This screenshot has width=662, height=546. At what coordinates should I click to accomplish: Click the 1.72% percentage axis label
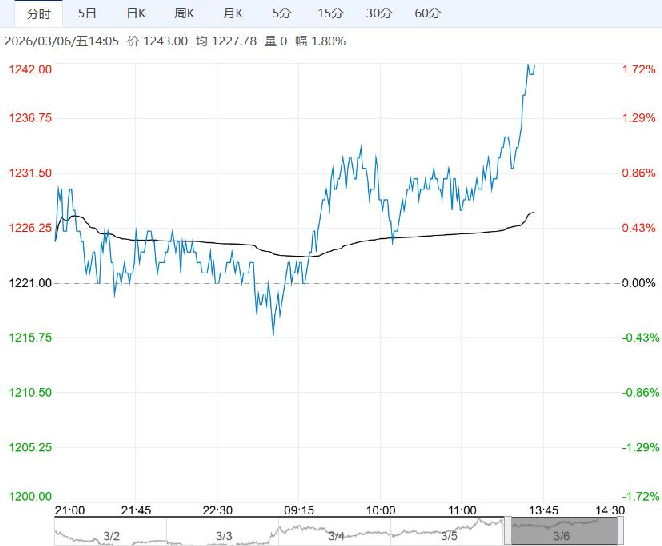pyautogui.click(x=638, y=69)
